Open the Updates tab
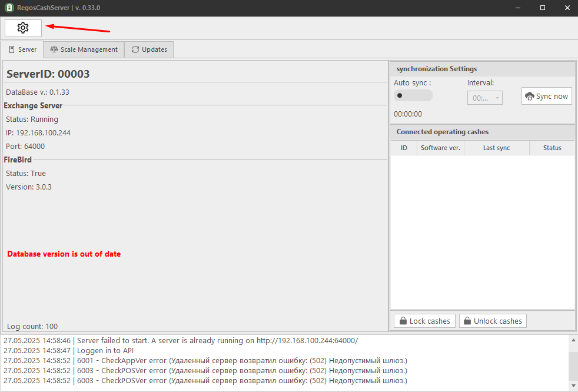Image resolution: width=578 pixels, height=392 pixels. pos(149,49)
